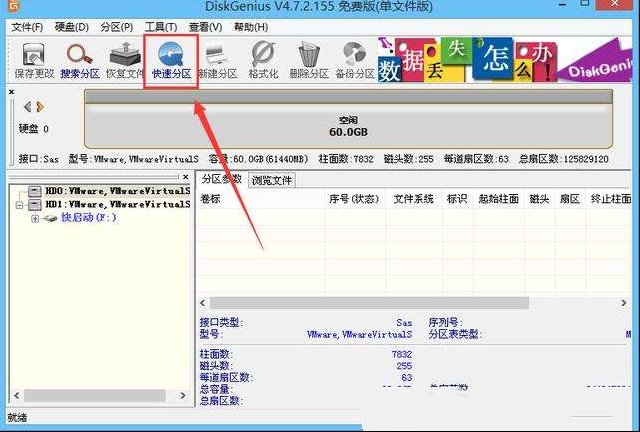Screen dimensions: 640x432
Task: Click the 标识 column header
Action: tap(457, 199)
